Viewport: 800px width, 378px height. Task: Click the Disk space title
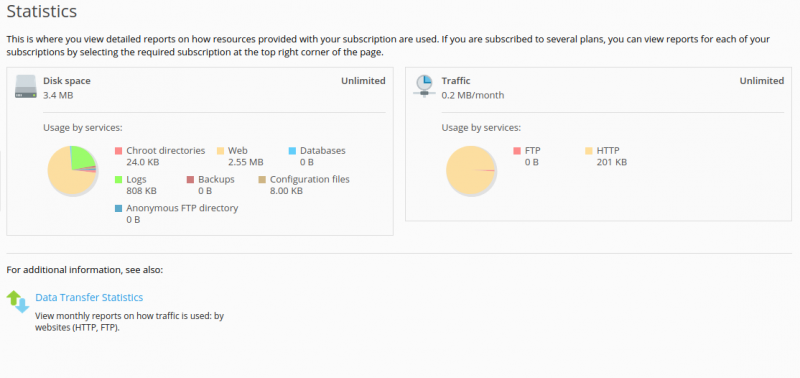(x=67, y=81)
